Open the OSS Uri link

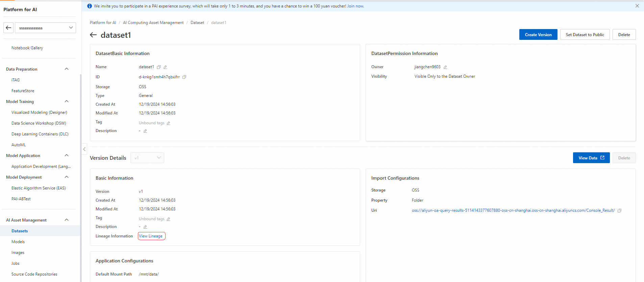[513, 210]
